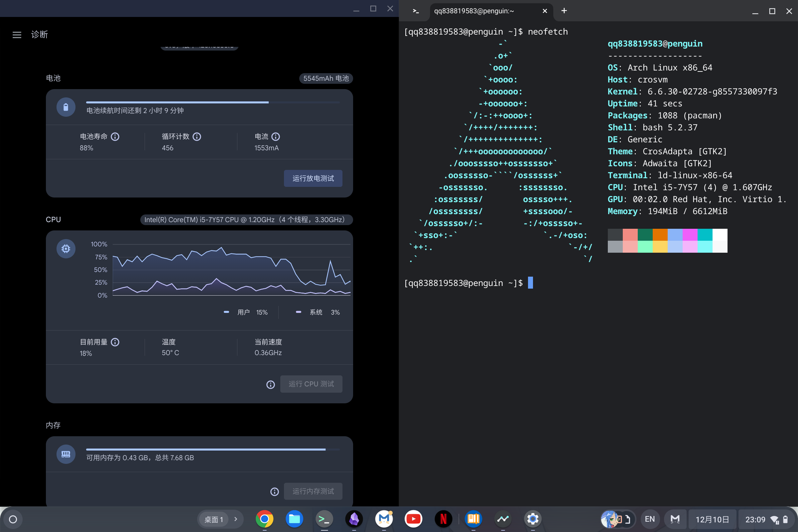Screen dimensions: 798x532
Task: Open YouTube app in the shelf
Action: pyautogui.click(x=413, y=519)
